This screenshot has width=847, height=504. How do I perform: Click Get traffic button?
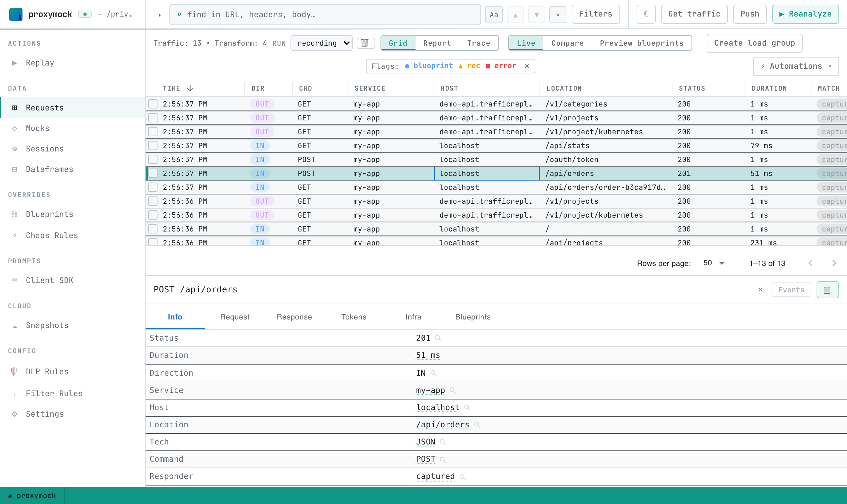pyautogui.click(x=694, y=14)
